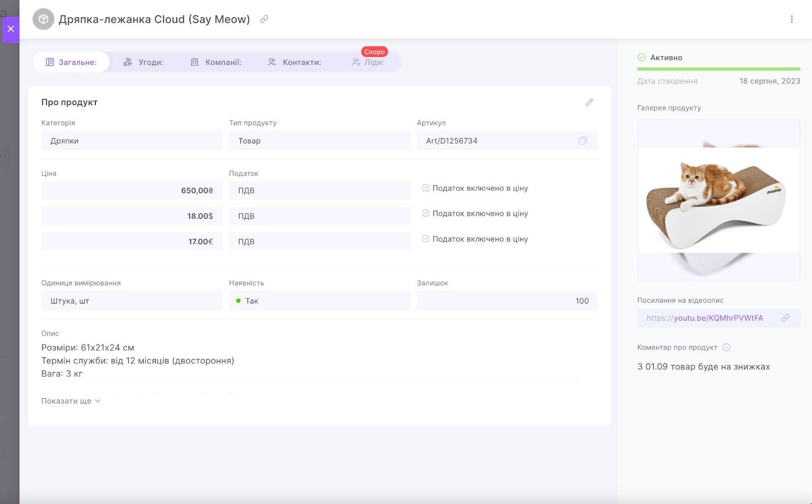Copy product link icon beside title
812x504 pixels.
tap(264, 19)
